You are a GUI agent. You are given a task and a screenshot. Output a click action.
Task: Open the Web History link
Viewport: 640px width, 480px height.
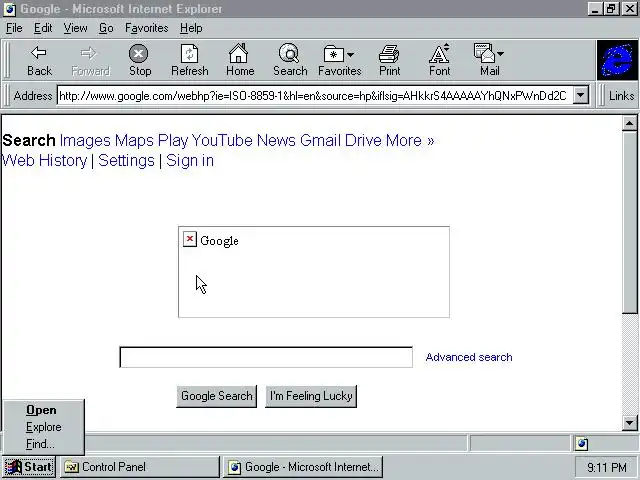click(44, 160)
